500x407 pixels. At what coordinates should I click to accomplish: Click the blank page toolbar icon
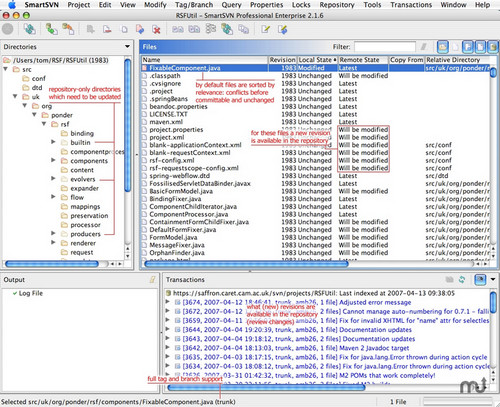tap(124, 29)
